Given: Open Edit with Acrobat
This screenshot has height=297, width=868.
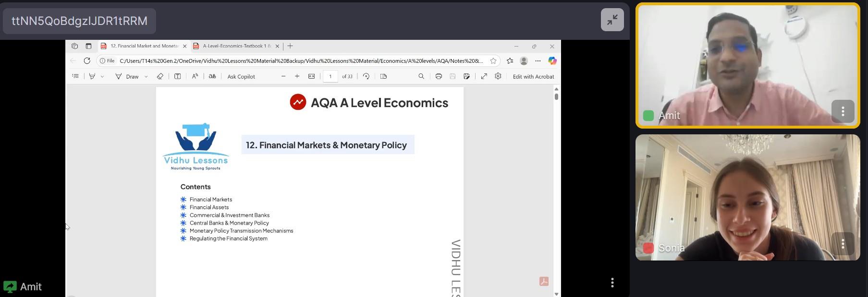Looking at the screenshot, I should pyautogui.click(x=533, y=76).
